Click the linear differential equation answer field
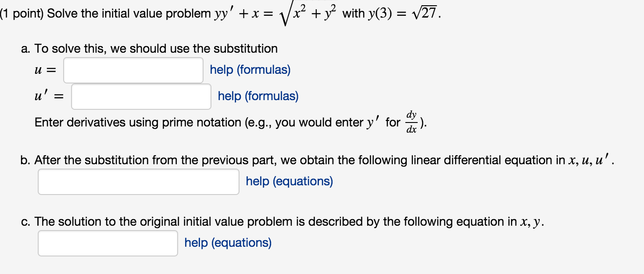644x274 pixels. click(138, 181)
